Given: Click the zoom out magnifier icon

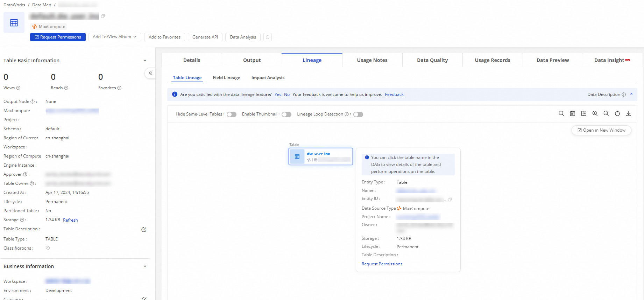Looking at the screenshot, I should click(x=606, y=113).
